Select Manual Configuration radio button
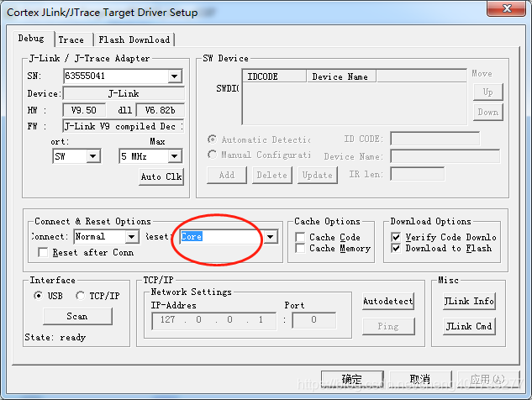532x400 pixels. 212,155
